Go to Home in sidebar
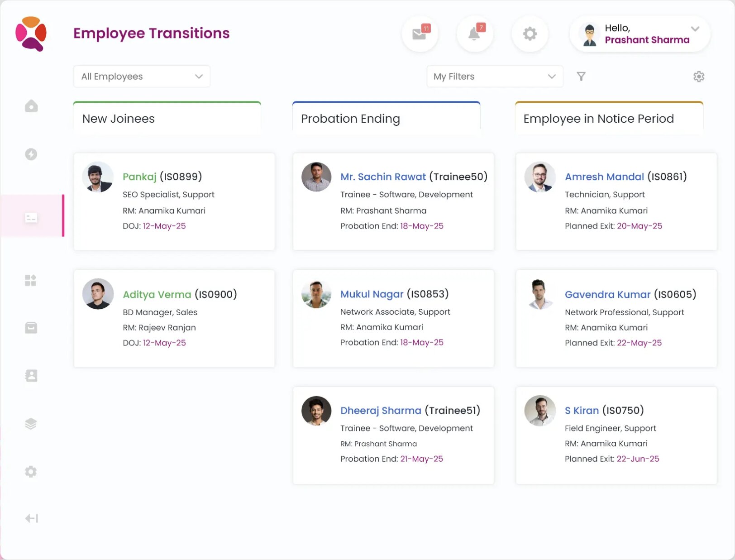The width and height of the screenshot is (735, 560). tap(31, 106)
